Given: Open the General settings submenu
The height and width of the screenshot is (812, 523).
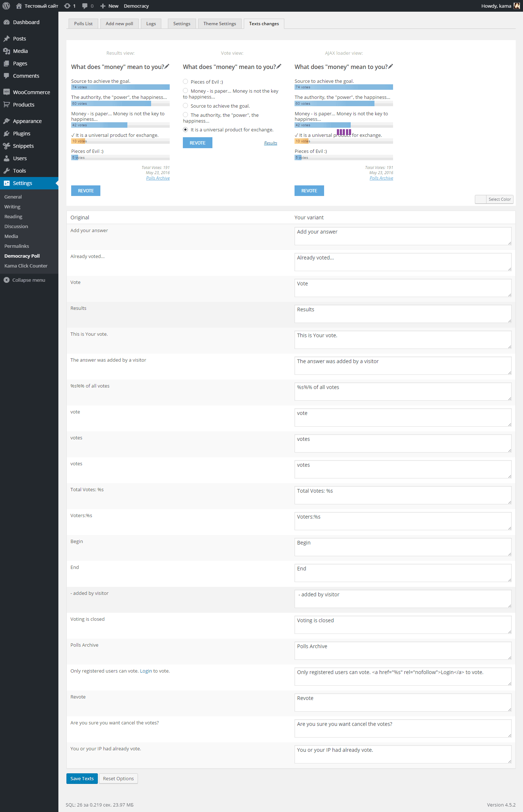Looking at the screenshot, I should [x=13, y=197].
